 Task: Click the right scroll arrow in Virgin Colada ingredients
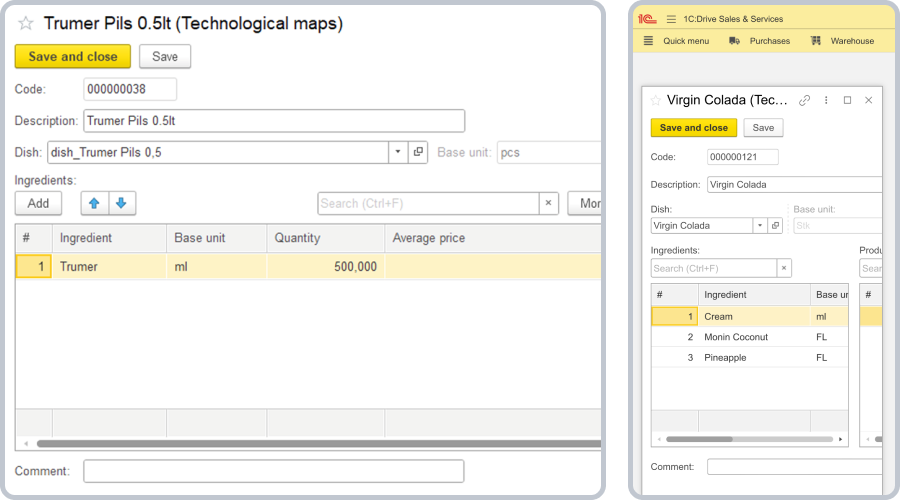point(840,439)
